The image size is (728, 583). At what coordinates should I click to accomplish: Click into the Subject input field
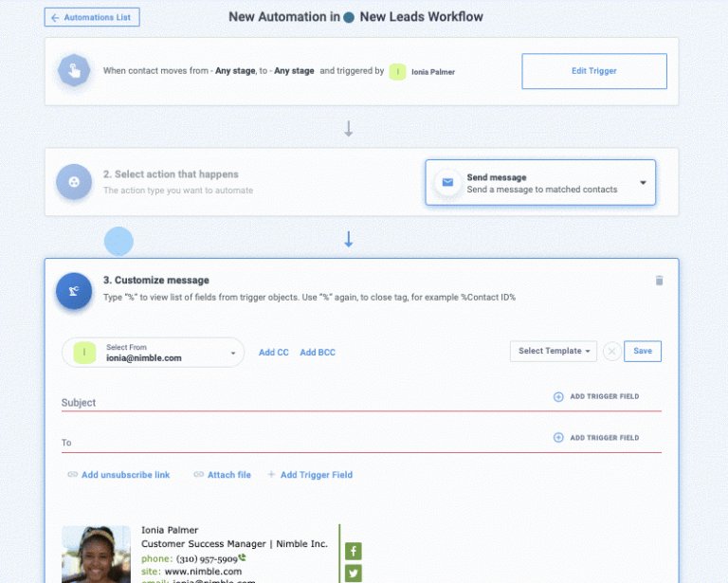(x=284, y=403)
